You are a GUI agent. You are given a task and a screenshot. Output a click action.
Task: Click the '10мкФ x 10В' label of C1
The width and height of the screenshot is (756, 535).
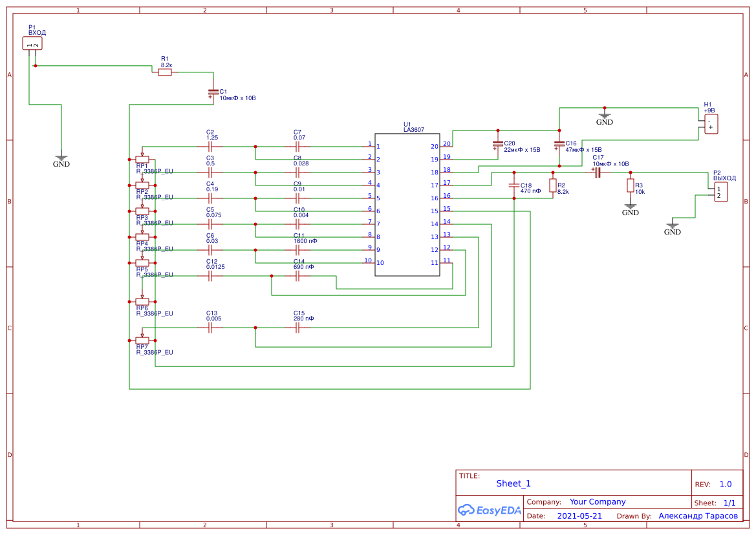click(238, 98)
